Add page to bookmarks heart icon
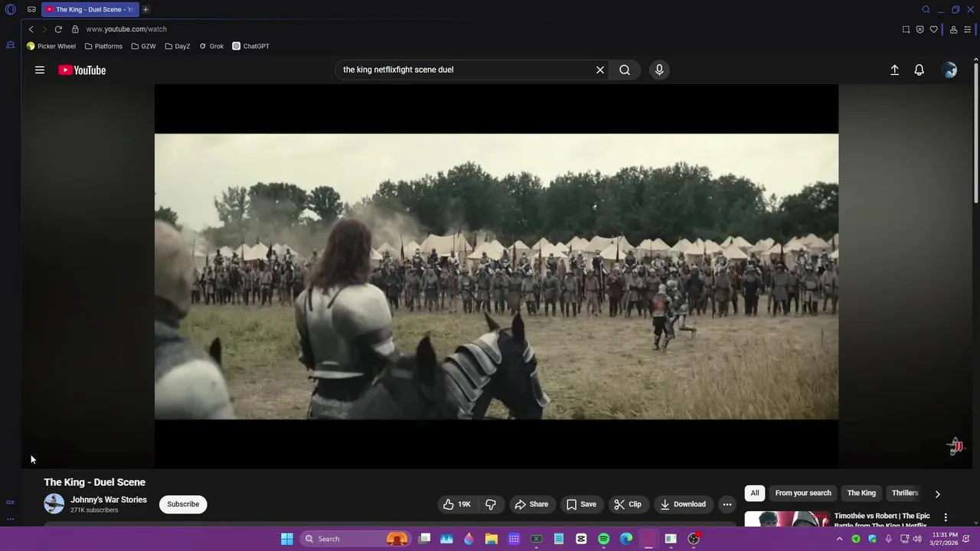Image resolution: width=980 pixels, height=551 pixels. (x=933, y=29)
